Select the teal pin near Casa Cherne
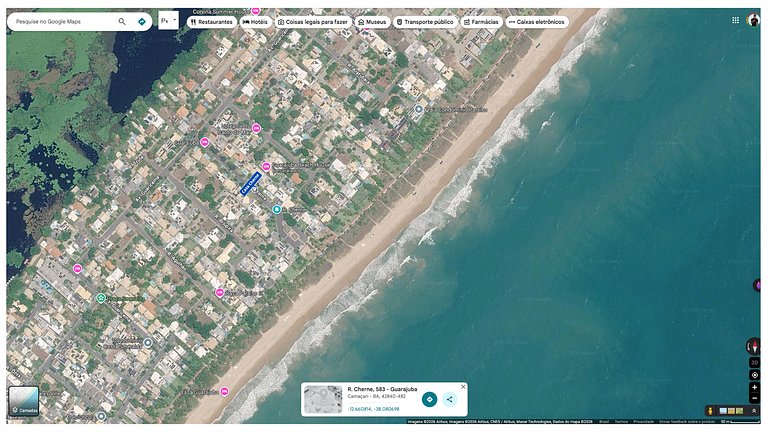The image size is (768, 432). (277, 210)
